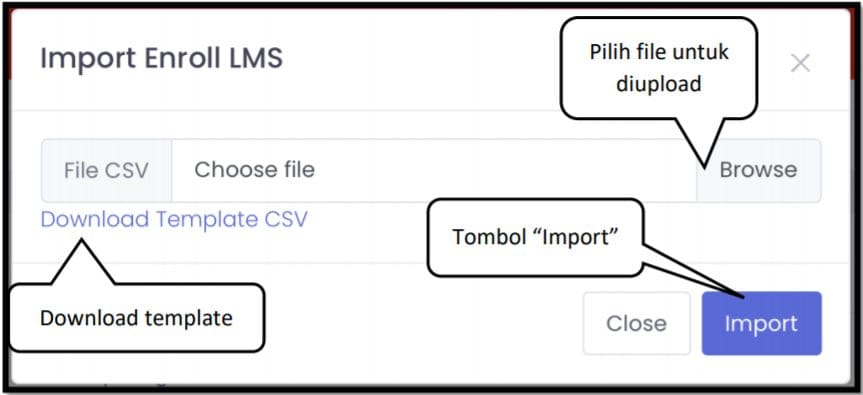Click the white Close button
The width and height of the screenshot is (863, 395).
(636, 323)
